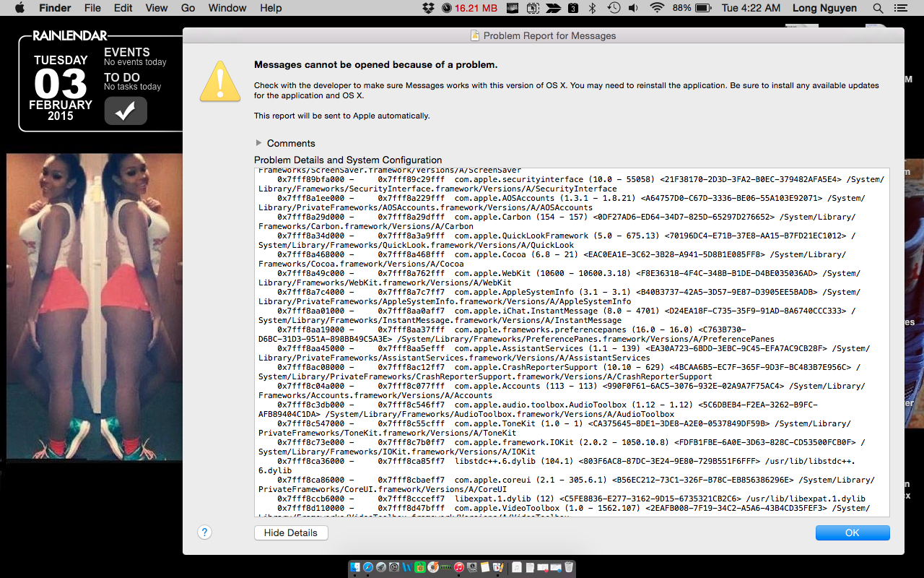Viewport: 924px width, 578px height.
Task: Click the OK button
Action: [853, 532]
